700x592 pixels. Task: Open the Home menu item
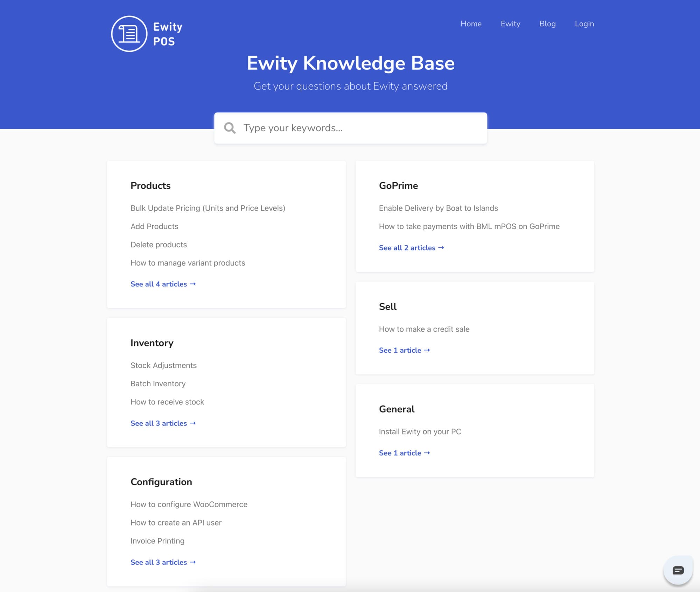coord(471,24)
